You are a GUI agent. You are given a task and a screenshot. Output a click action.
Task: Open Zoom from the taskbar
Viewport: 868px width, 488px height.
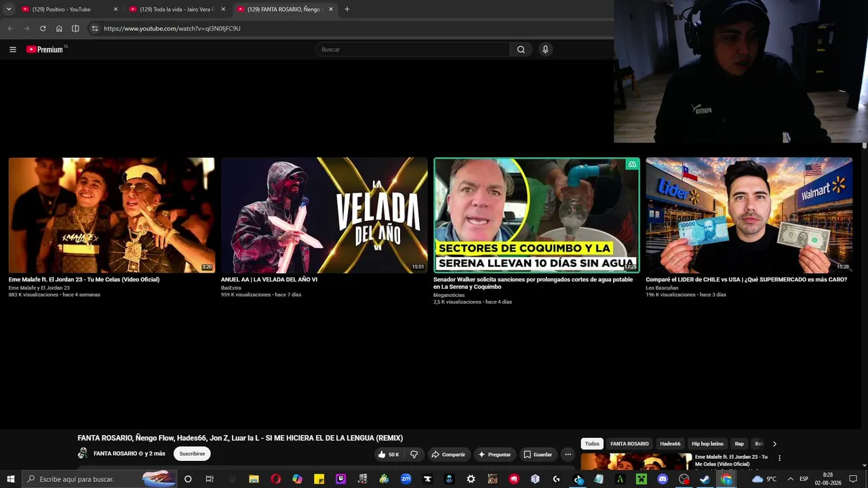tap(406, 479)
